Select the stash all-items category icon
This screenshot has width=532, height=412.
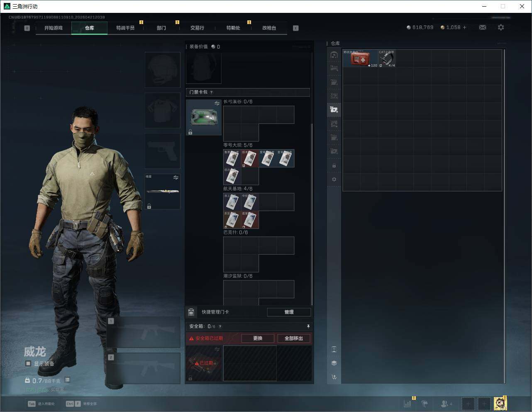pos(334,55)
